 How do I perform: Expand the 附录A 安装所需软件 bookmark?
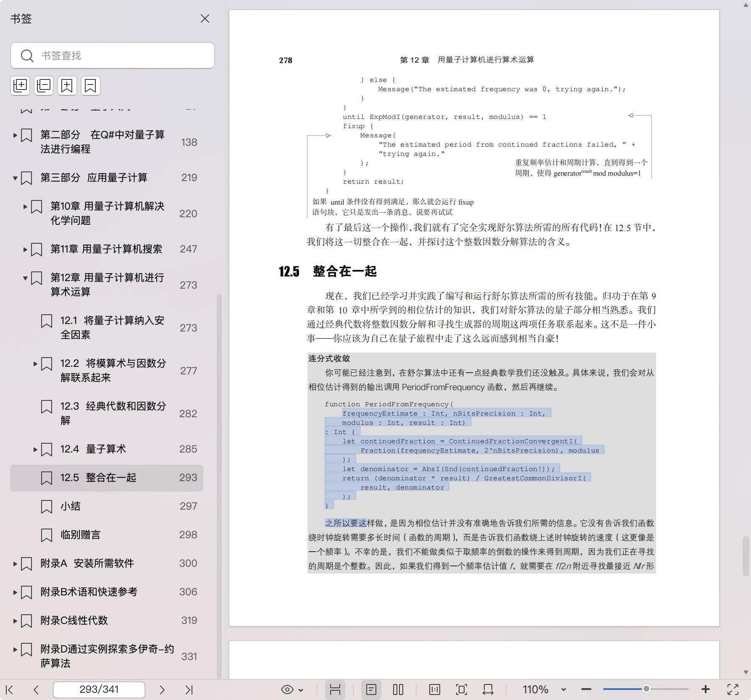[x=15, y=564]
